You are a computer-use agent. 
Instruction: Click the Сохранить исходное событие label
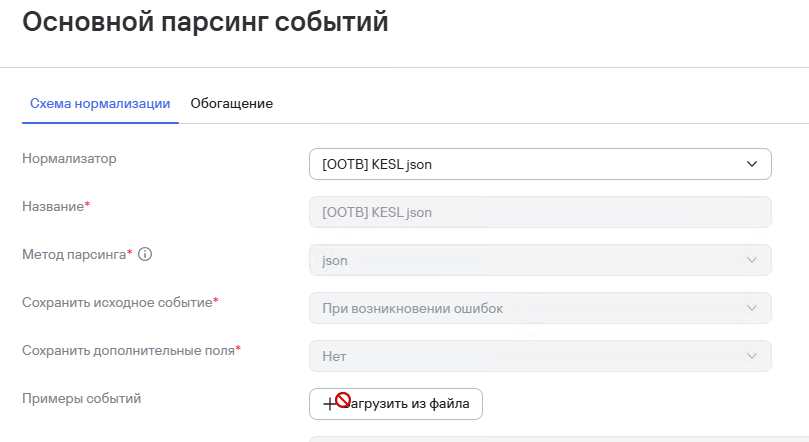click(x=117, y=302)
